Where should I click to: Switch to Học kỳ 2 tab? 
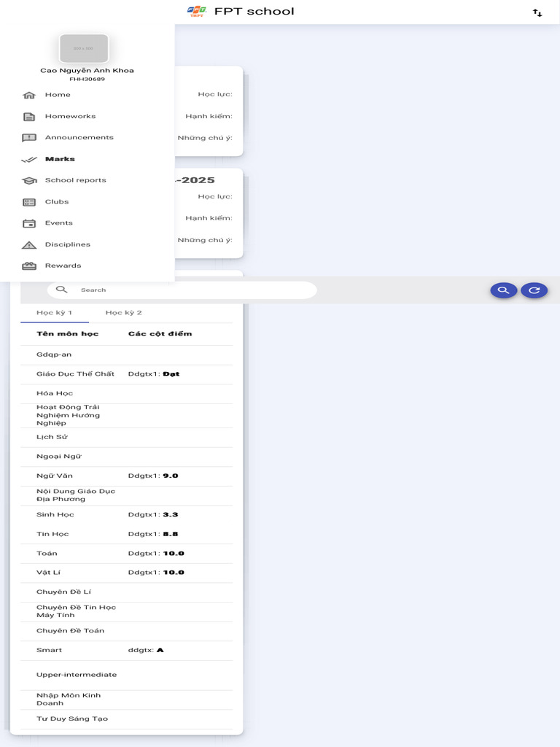click(x=123, y=312)
